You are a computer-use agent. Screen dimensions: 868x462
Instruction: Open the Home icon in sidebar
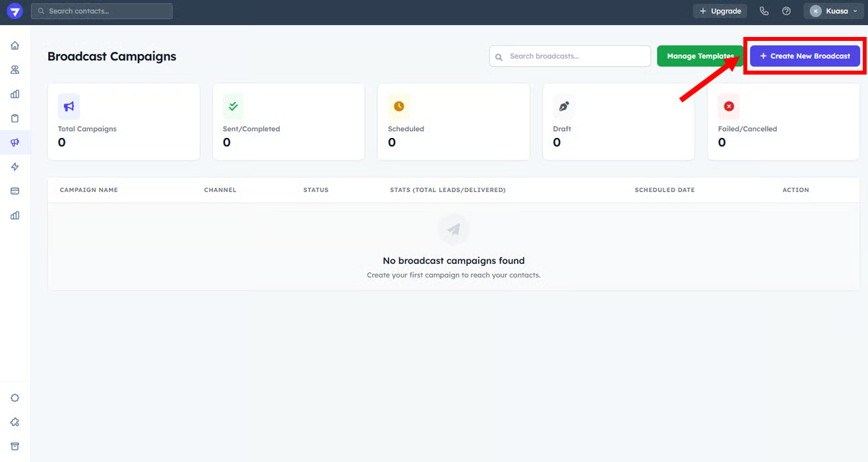[15, 46]
